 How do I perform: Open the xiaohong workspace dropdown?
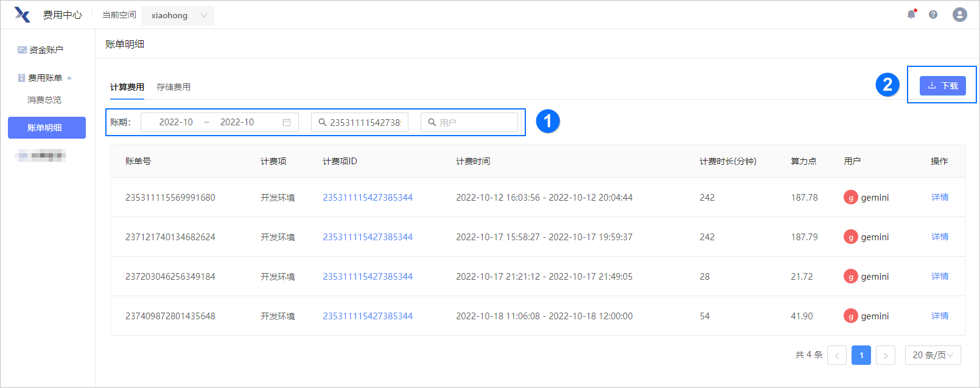tap(178, 16)
